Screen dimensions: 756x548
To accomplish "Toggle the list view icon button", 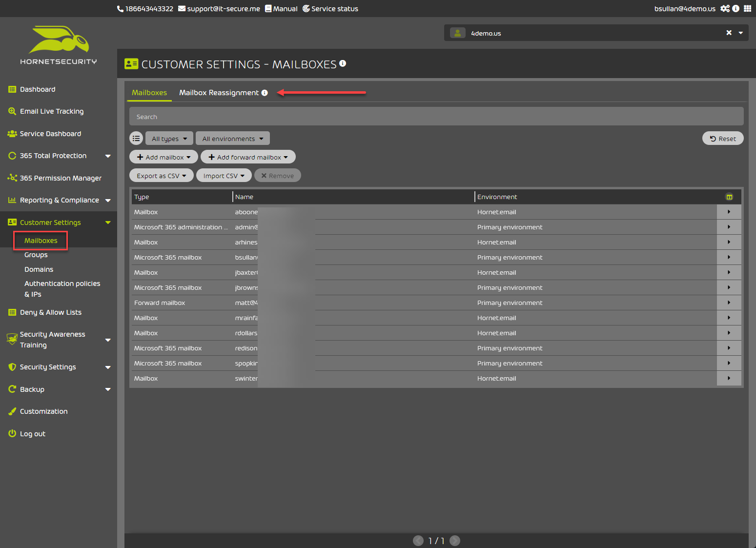I will (136, 139).
